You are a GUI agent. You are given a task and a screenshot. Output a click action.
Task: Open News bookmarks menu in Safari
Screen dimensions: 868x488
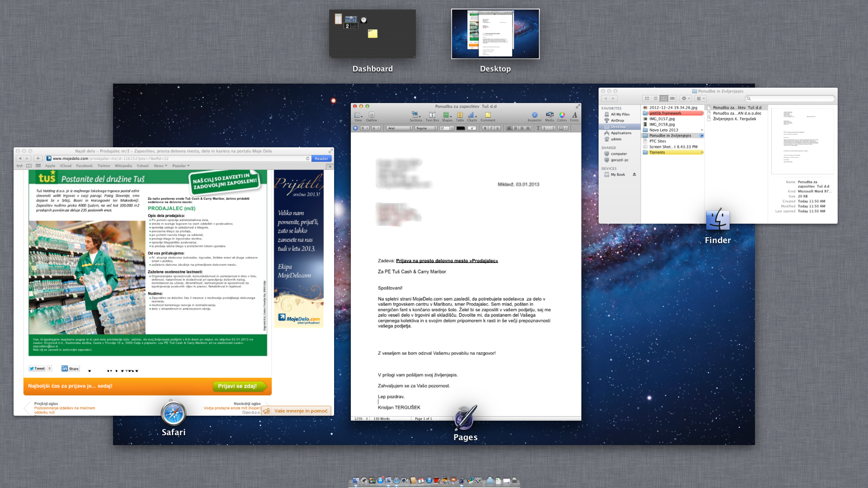click(x=160, y=166)
